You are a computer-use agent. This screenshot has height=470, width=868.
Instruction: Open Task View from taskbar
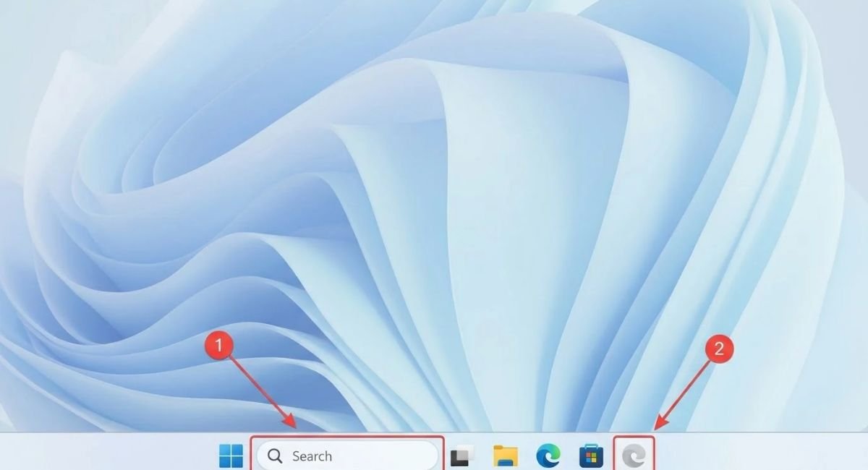461,457
